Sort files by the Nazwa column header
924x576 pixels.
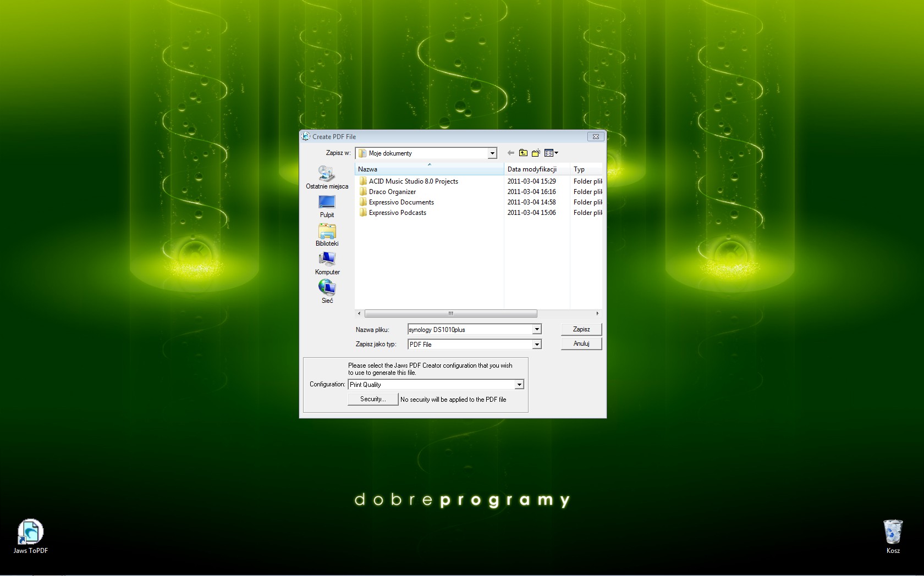(429, 169)
